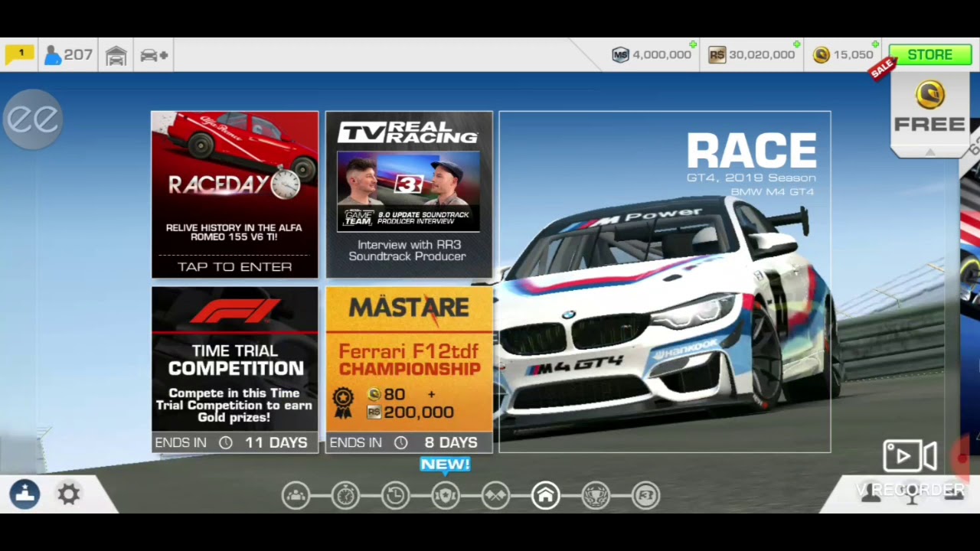
Task: Open the multiplayer team icon in bottom nav
Action: pos(296,496)
